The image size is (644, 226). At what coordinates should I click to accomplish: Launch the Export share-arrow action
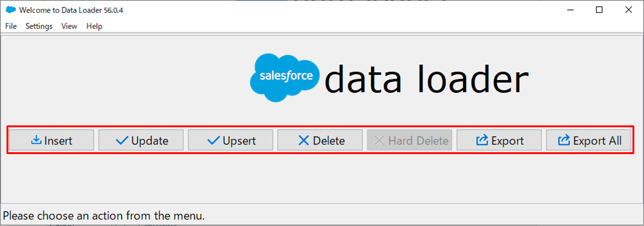click(x=499, y=140)
